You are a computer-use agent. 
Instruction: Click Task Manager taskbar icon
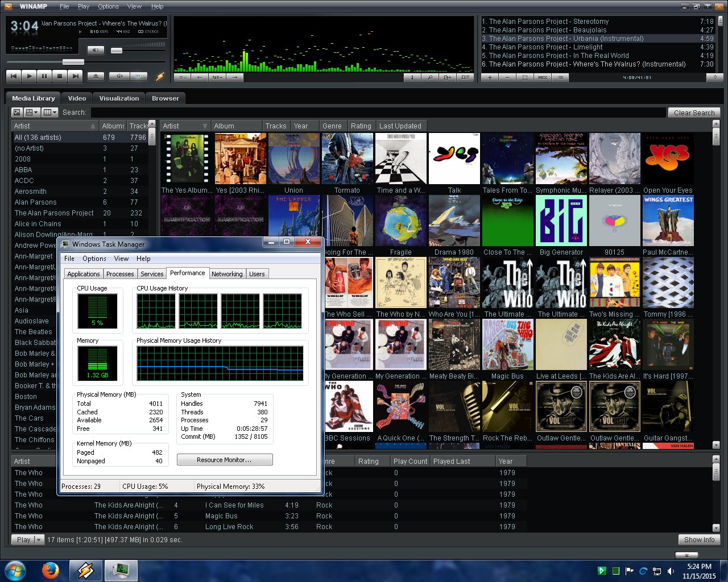coord(121,571)
